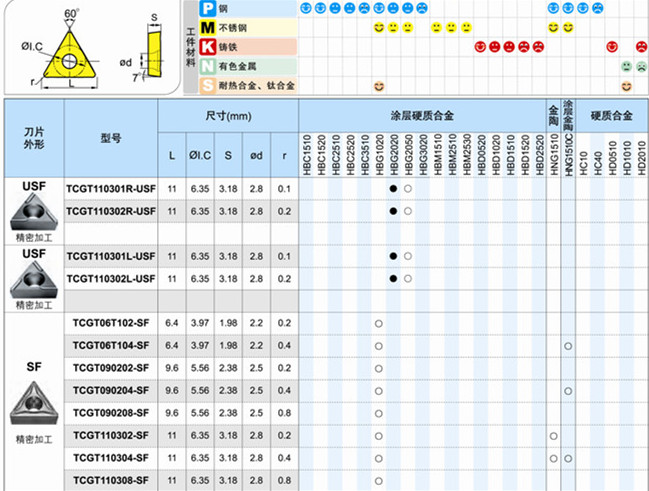This screenshot has height=491, width=649.
Task: Click the yellow M stainless steel badge
Action: (x=206, y=27)
